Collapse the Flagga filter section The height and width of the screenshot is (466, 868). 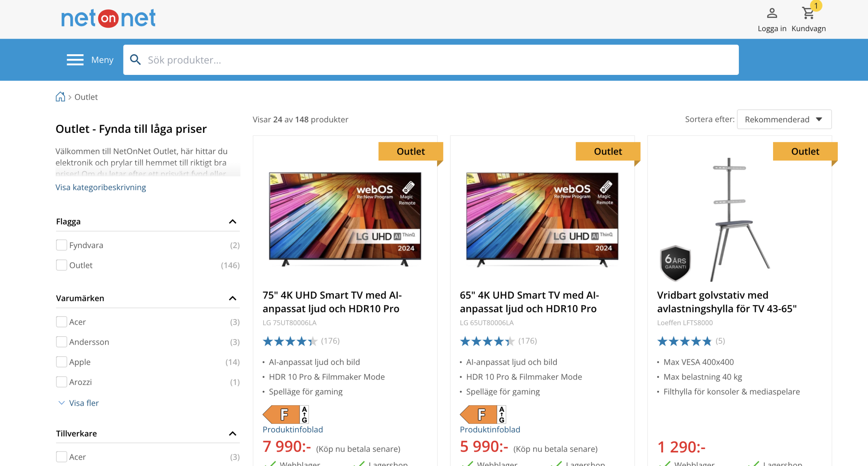point(233,222)
